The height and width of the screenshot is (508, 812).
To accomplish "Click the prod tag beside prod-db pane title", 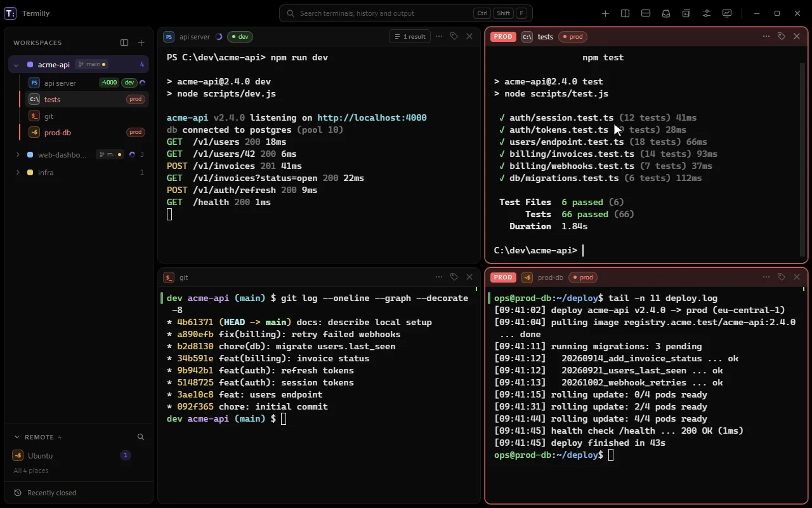I will 583,277.
